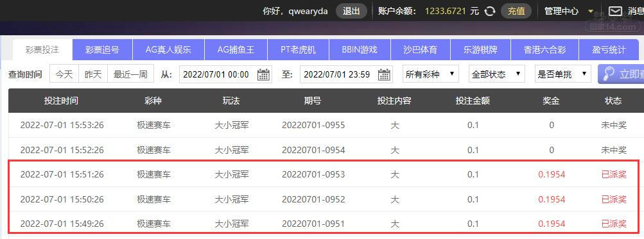This screenshot has height=239, width=644.
Task: Click issue number 20220701-0954
Action: (313, 150)
